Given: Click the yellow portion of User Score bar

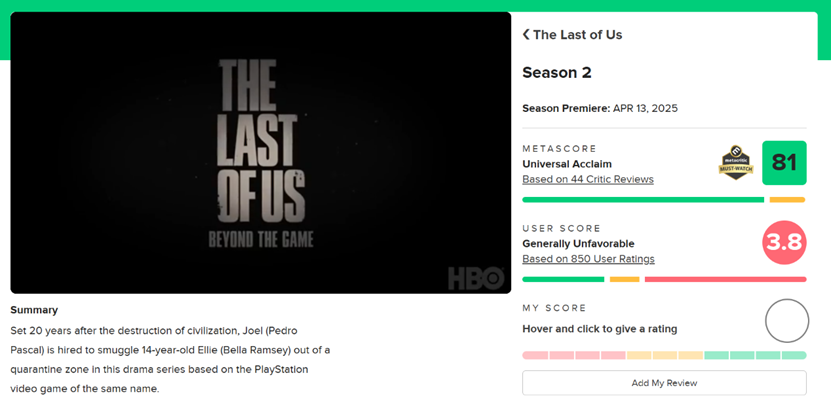Looking at the screenshot, I should 624,279.
